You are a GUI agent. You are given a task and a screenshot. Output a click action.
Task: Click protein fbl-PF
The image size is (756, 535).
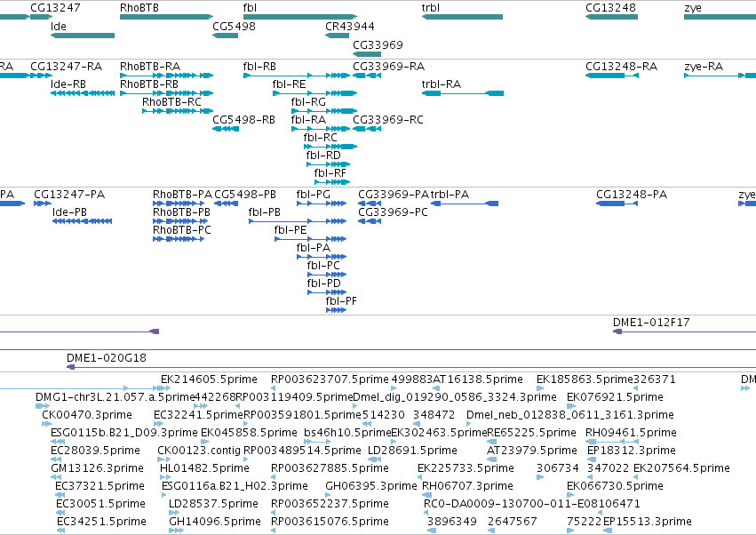coord(336,310)
